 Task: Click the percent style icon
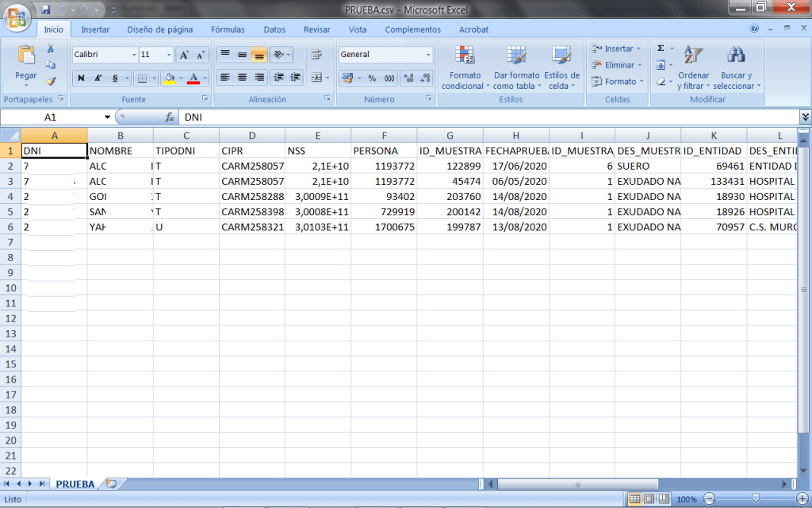372,79
